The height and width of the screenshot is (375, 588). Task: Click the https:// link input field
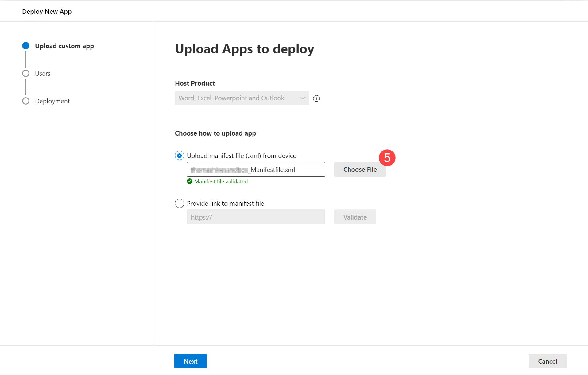pos(256,217)
